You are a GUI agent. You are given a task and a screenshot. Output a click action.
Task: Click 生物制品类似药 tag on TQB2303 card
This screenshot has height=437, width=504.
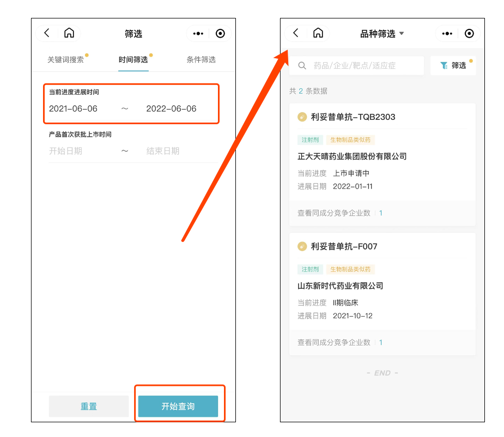tap(350, 140)
